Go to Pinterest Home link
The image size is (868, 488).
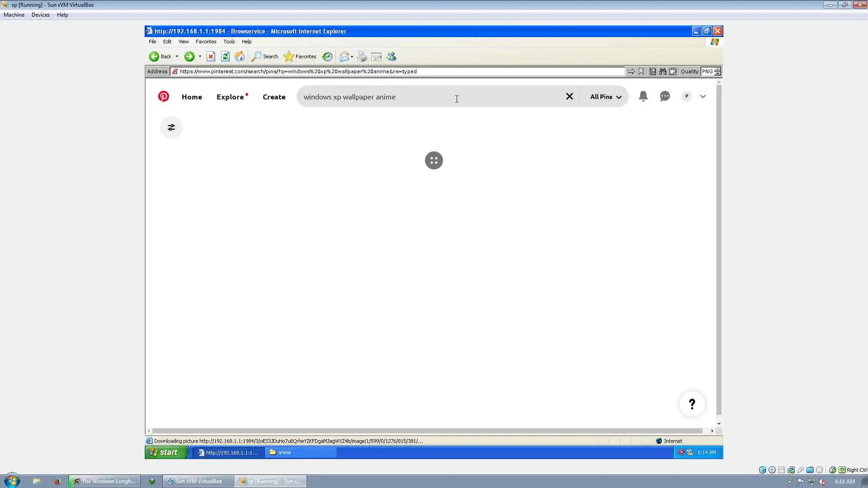192,97
